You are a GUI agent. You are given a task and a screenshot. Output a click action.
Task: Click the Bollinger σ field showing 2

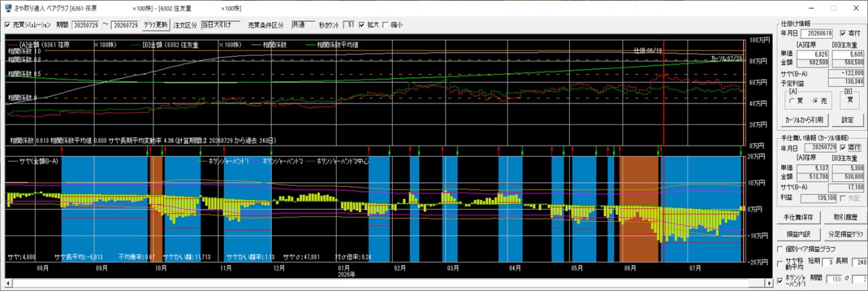pyautogui.click(x=859, y=278)
